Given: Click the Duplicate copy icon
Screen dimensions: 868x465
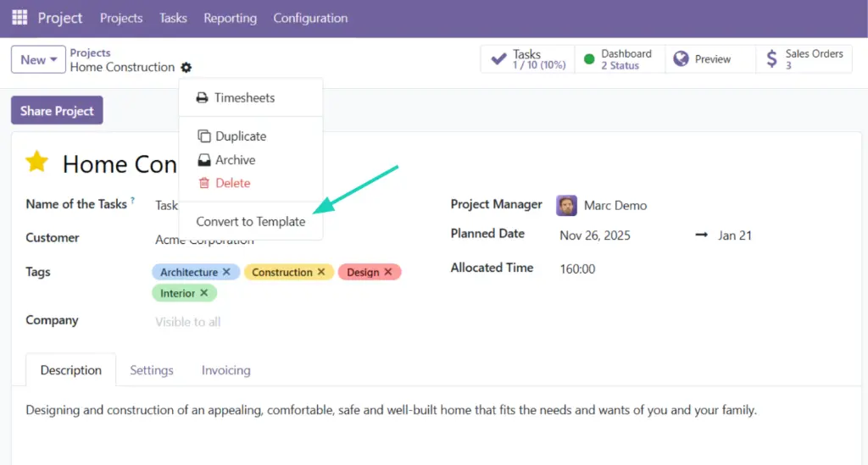Looking at the screenshot, I should (203, 136).
